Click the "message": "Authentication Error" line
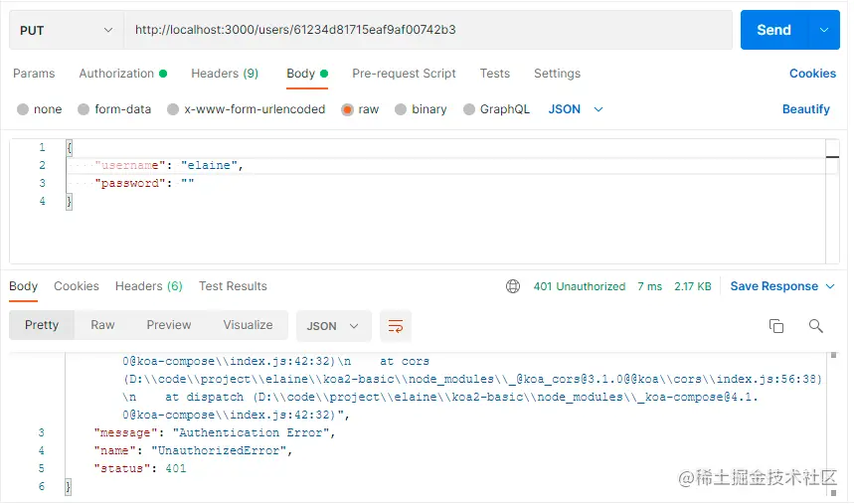 (215, 433)
